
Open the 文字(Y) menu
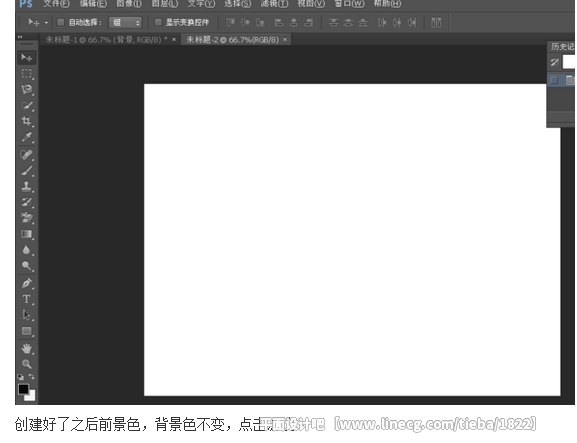pos(201,4)
